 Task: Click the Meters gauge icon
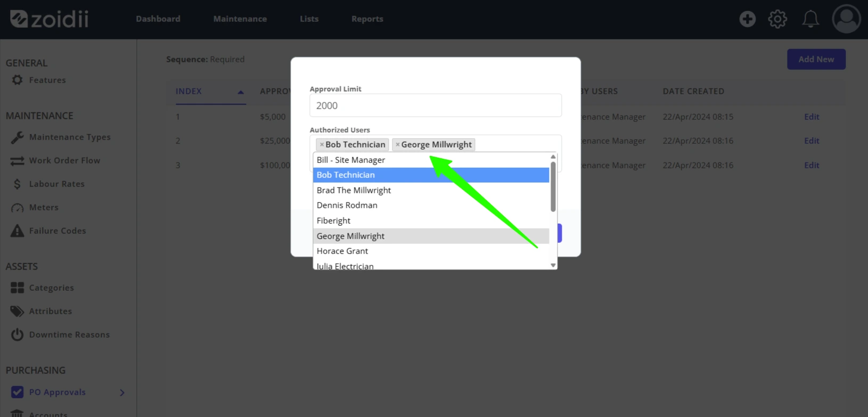pos(17,208)
